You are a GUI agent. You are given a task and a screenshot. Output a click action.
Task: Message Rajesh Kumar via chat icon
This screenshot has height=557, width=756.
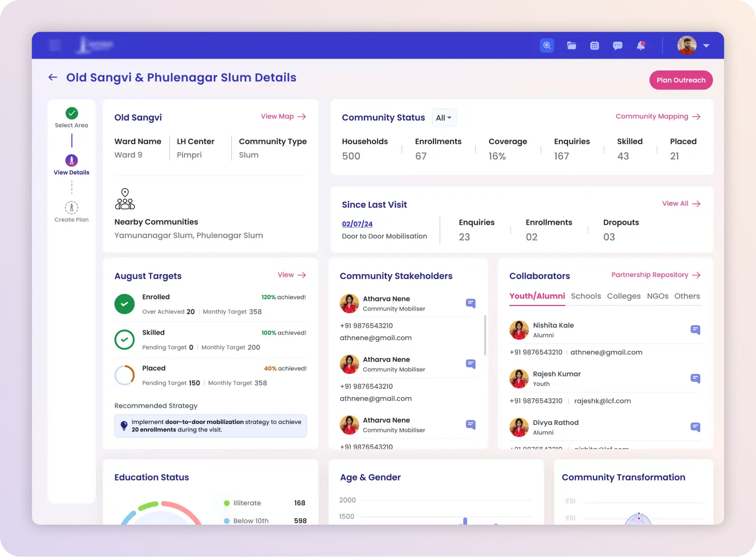tap(695, 379)
